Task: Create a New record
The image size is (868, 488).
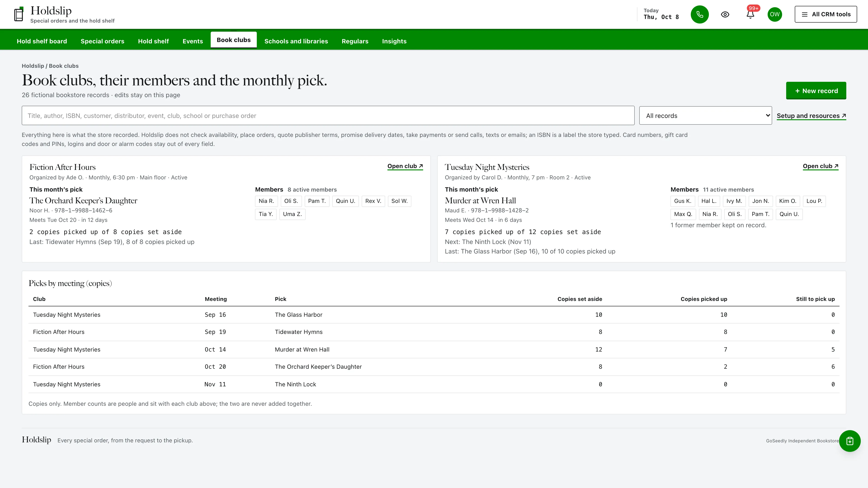Action: click(816, 91)
